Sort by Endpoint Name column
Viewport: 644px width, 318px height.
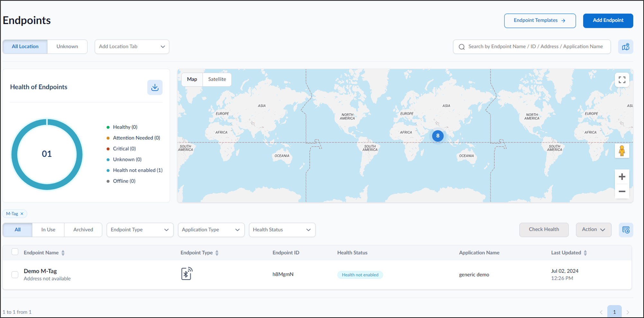[x=63, y=253]
